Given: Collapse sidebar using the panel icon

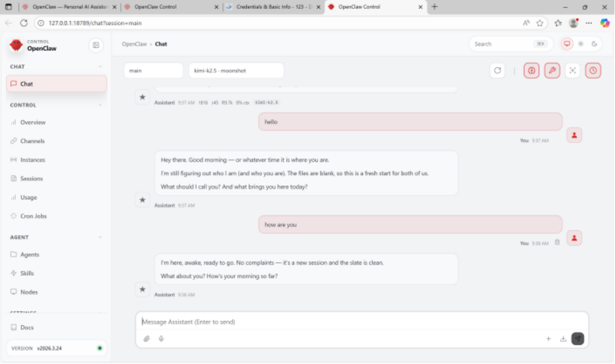Looking at the screenshot, I should pyautogui.click(x=96, y=45).
